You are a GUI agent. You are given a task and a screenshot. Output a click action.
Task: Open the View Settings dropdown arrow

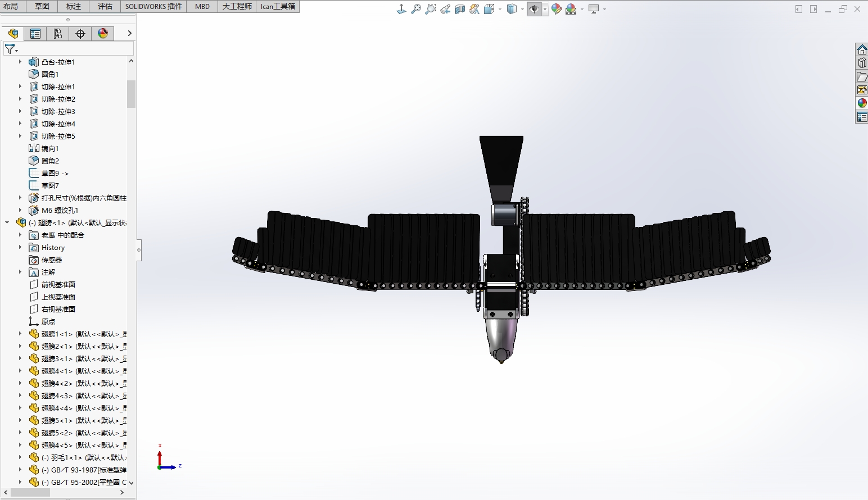pos(604,9)
